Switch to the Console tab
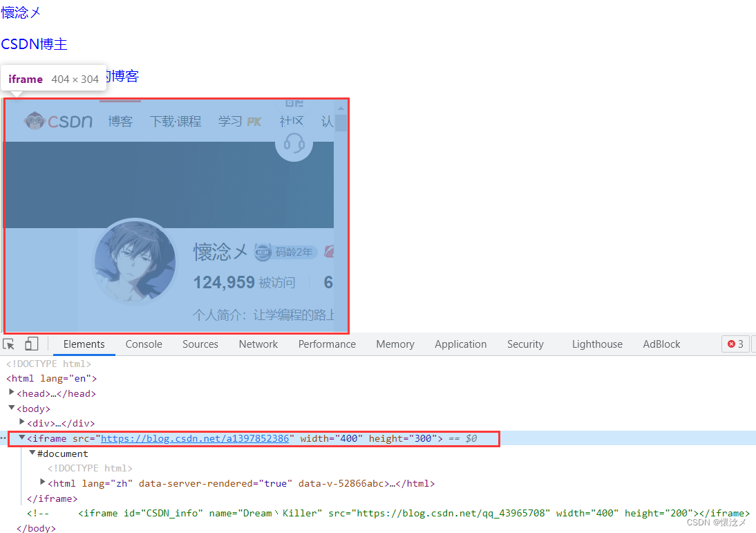The height and width of the screenshot is (533, 756). pyautogui.click(x=144, y=344)
